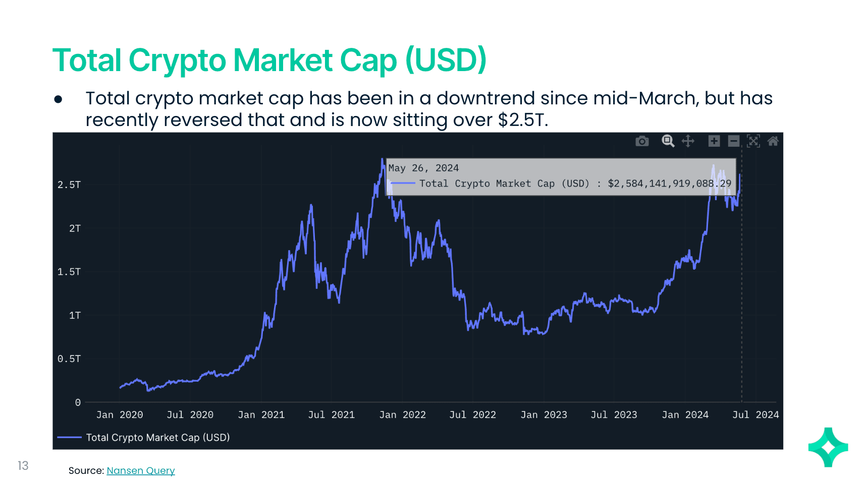Select the Pan arrows tool
This screenshot has width=868, height=486.
click(x=688, y=141)
